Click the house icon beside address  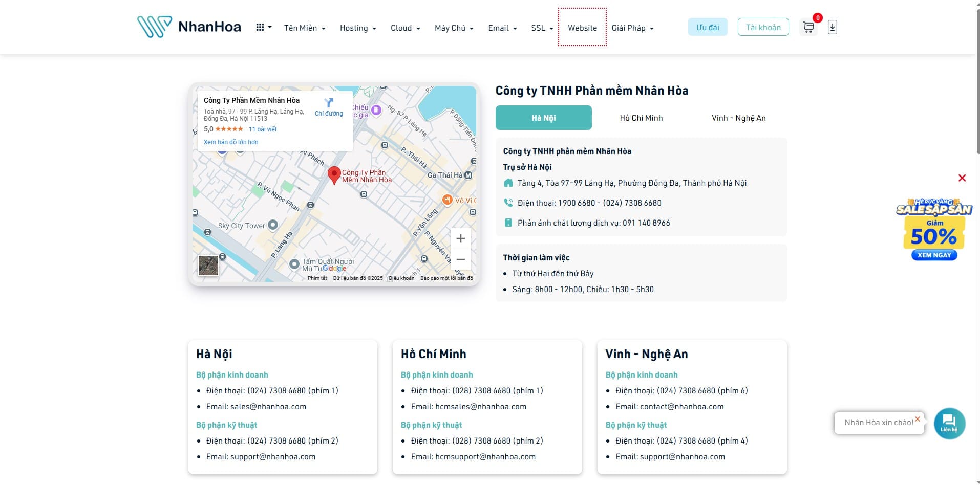click(x=508, y=183)
